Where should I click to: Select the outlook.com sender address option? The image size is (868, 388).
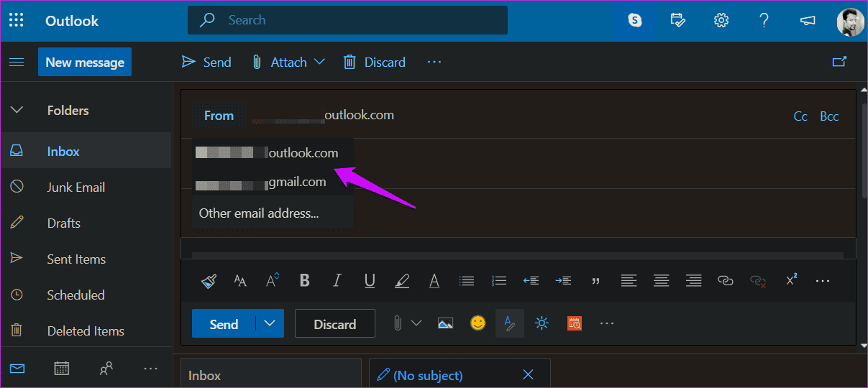click(273, 153)
